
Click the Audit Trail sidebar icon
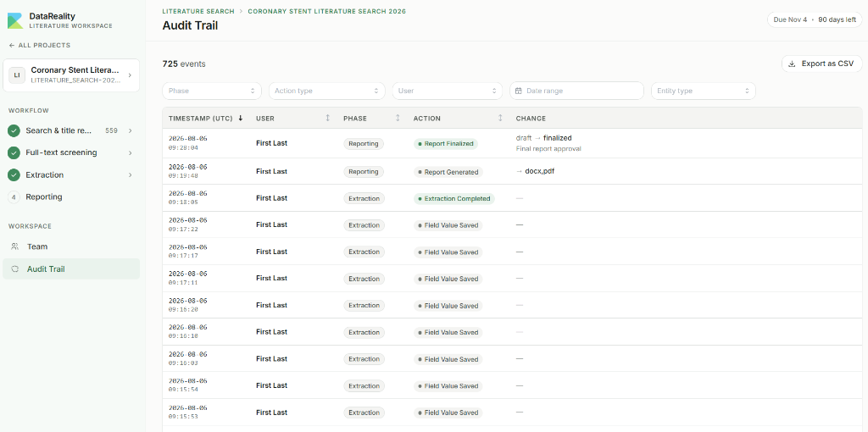15,269
